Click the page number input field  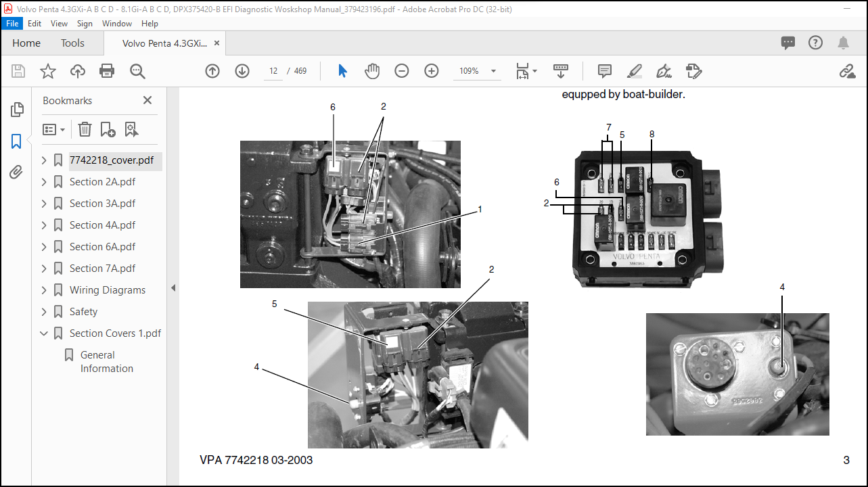[273, 71]
